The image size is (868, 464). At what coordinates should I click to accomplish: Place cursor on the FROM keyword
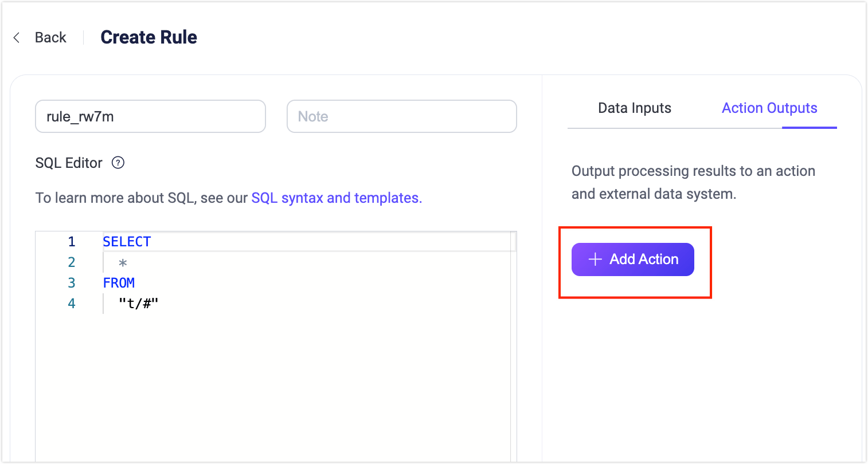[119, 283]
